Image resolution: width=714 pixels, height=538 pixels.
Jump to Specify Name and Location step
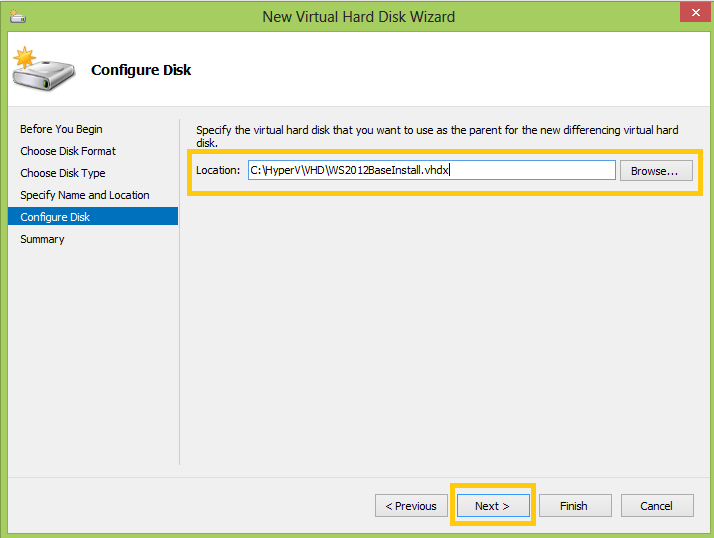point(85,195)
